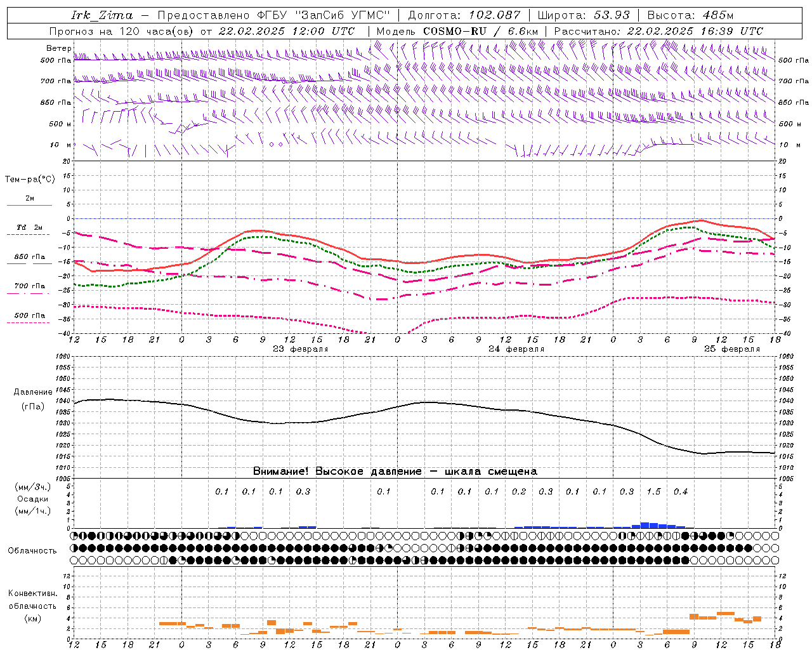Click the tallest blue precipitation bar

coord(645,525)
